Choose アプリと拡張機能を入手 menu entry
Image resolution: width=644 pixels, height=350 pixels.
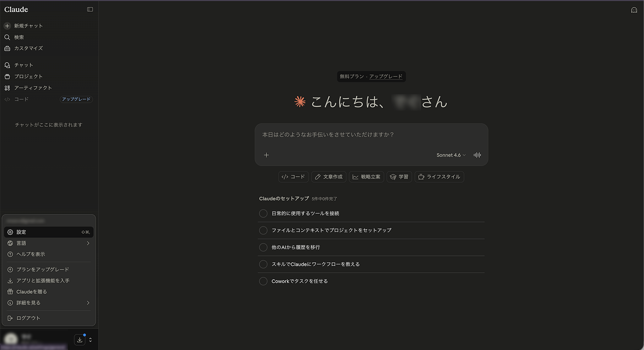(x=49, y=280)
